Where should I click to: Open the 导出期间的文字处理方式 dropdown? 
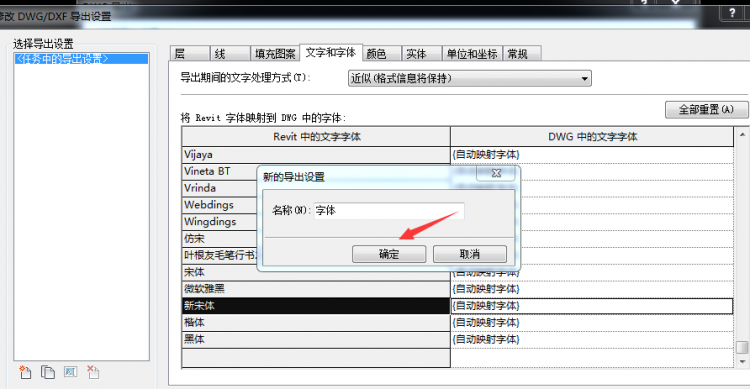(470, 78)
